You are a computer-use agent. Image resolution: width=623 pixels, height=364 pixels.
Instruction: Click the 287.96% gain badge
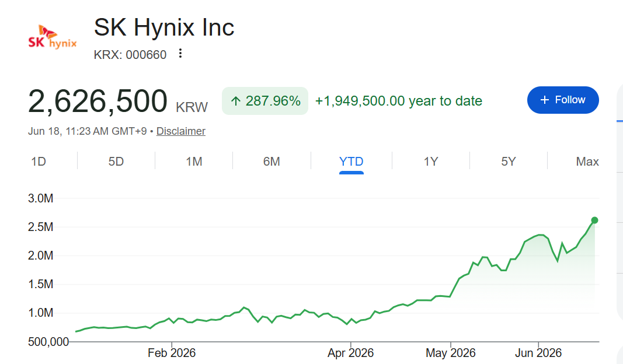point(265,101)
